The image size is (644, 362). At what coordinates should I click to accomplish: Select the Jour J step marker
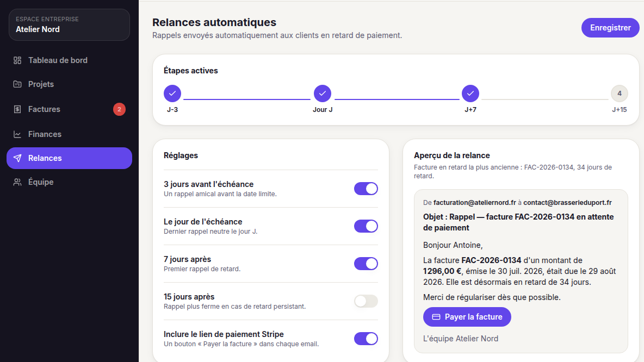323,93
